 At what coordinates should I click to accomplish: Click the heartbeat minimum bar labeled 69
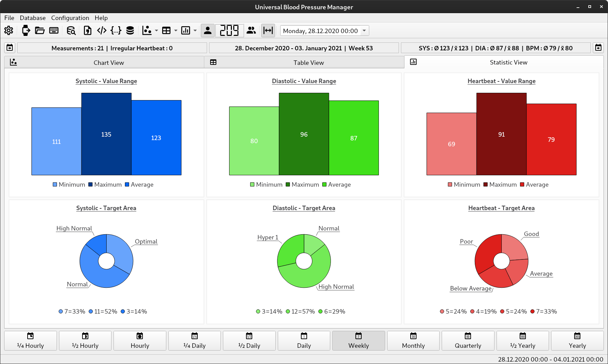pyautogui.click(x=451, y=144)
